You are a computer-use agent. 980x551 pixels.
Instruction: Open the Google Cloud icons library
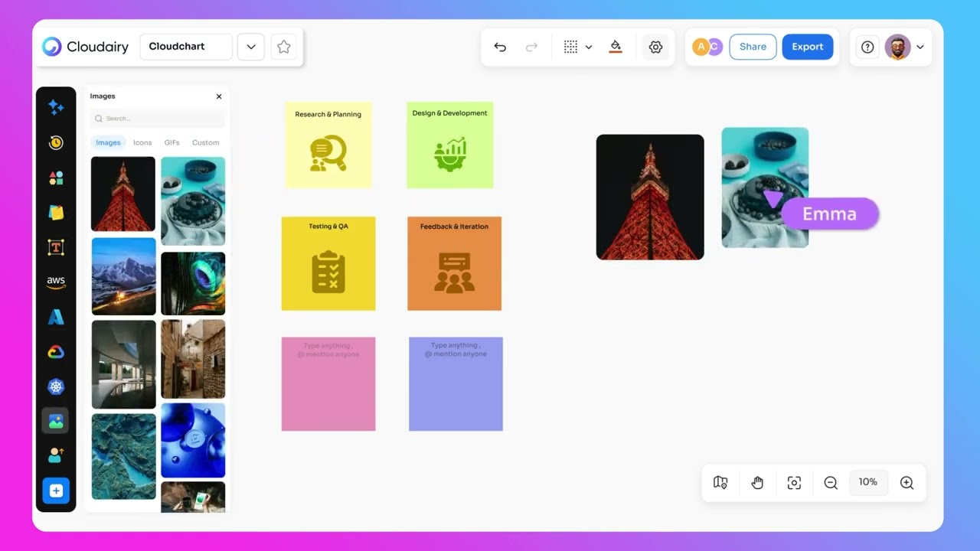click(x=56, y=352)
